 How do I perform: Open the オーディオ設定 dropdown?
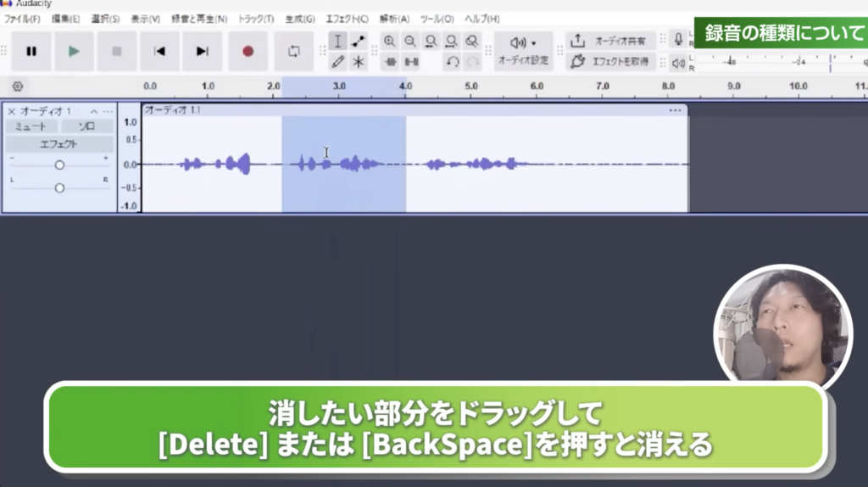coord(523,50)
